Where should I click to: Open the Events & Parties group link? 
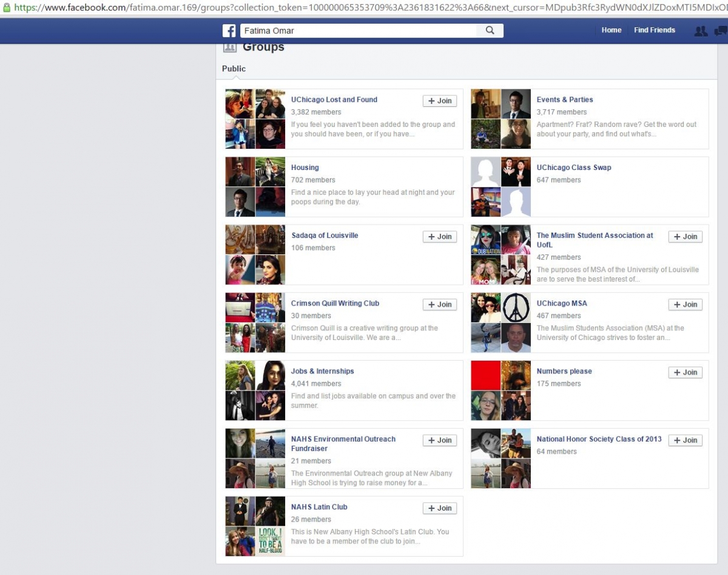[565, 100]
